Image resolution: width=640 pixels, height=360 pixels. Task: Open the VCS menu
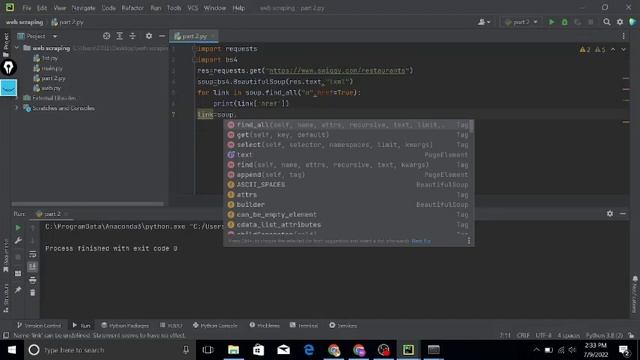point(193,8)
